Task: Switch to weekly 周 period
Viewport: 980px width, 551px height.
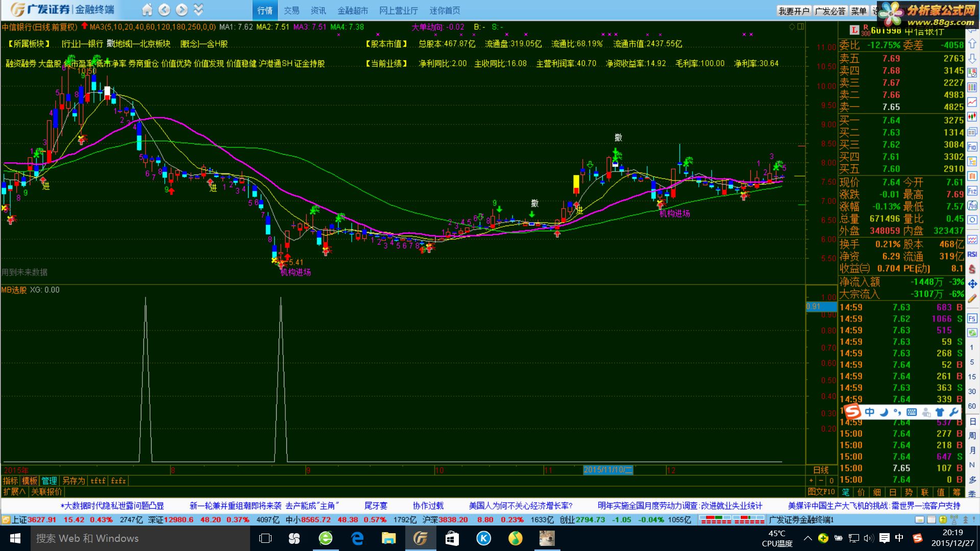Action: pyautogui.click(x=972, y=436)
